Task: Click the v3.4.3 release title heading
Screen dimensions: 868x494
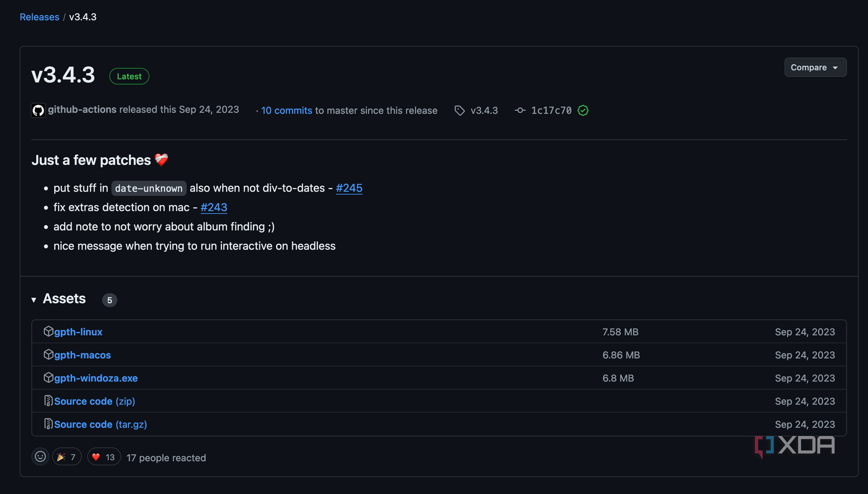Action: point(63,75)
